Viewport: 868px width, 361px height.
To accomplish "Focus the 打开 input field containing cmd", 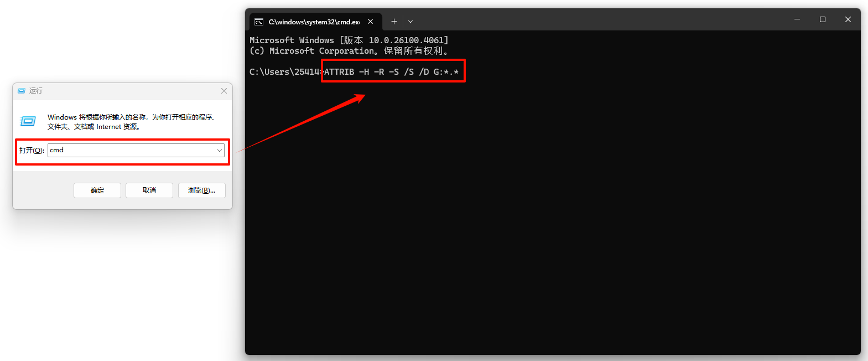I will (132, 150).
